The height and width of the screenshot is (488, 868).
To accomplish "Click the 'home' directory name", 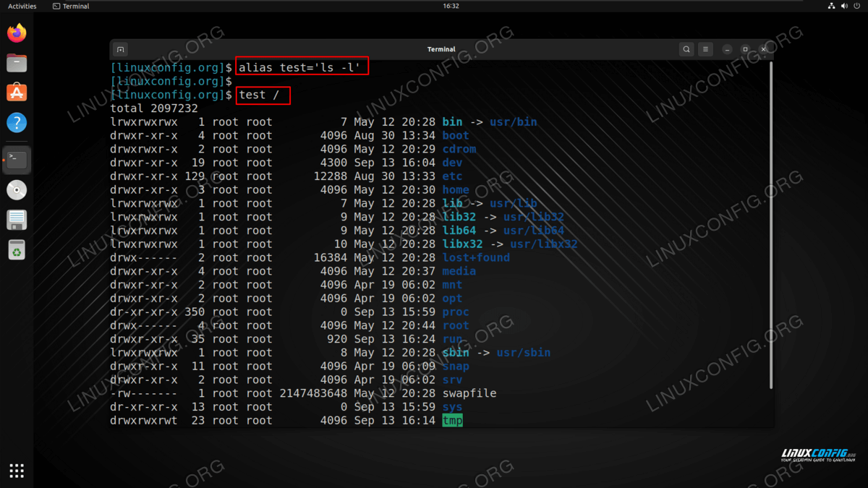I will pos(456,189).
